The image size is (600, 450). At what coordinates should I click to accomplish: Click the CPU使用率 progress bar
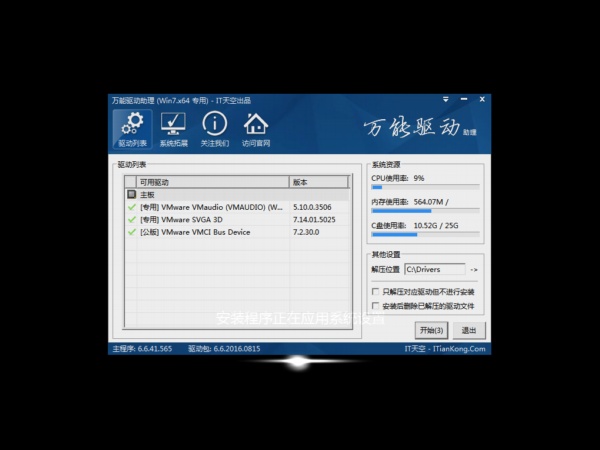pyautogui.click(x=425, y=187)
